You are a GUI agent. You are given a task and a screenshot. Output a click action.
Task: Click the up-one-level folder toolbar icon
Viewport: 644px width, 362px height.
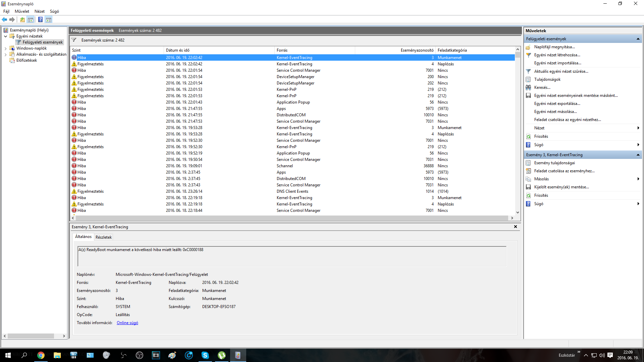(22, 19)
